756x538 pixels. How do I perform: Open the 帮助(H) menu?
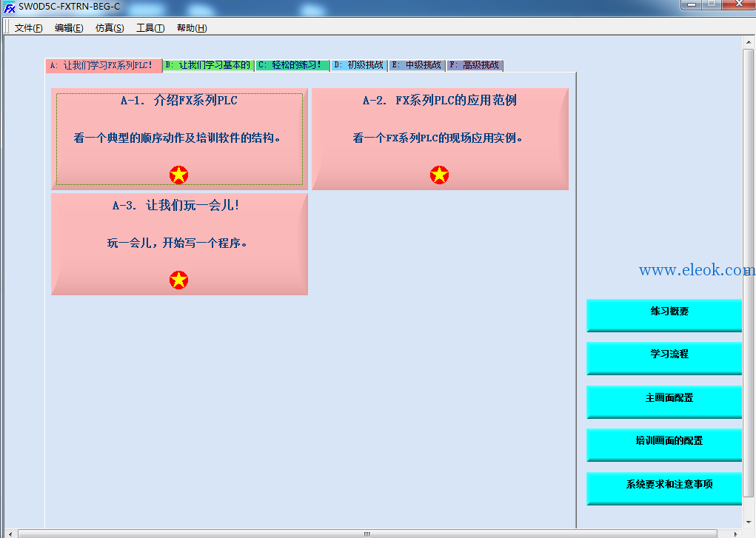click(192, 28)
